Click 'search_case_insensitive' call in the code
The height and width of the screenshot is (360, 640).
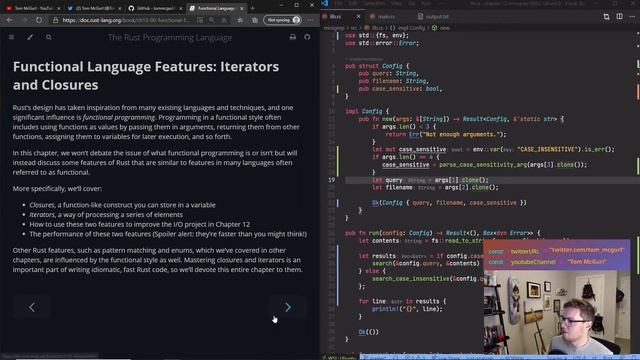click(x=410, y=279)
